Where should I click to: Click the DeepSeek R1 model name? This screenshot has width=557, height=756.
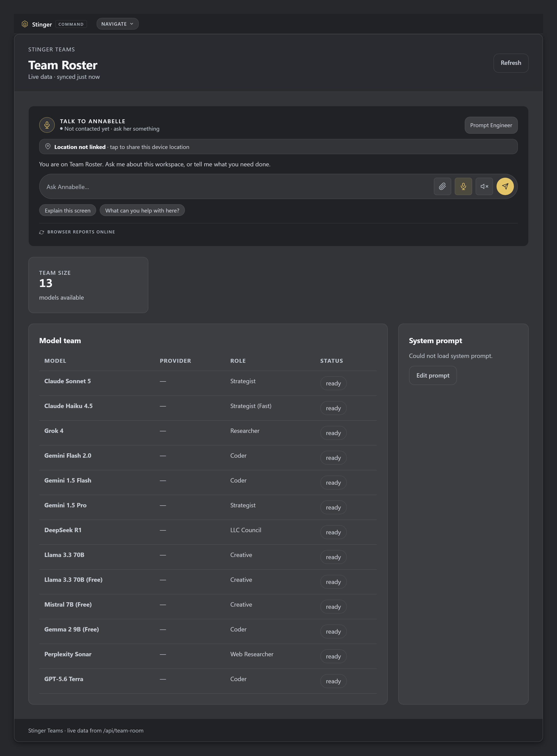pos(63,530)
